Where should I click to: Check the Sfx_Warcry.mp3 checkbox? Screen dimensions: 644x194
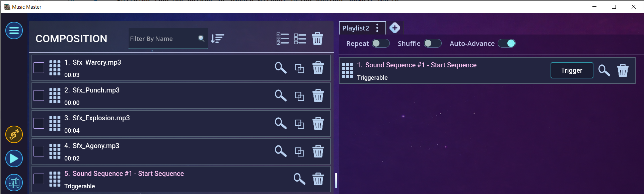pos(39,68)
